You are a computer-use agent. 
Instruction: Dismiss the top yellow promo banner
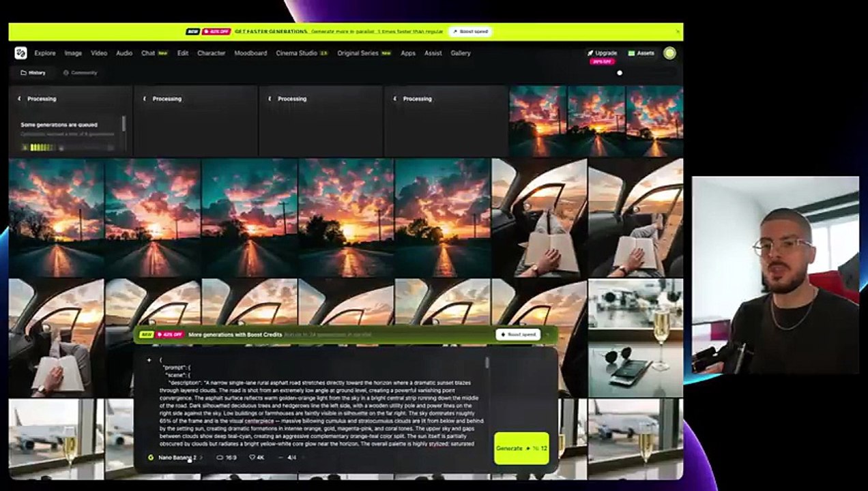[678, 31]
